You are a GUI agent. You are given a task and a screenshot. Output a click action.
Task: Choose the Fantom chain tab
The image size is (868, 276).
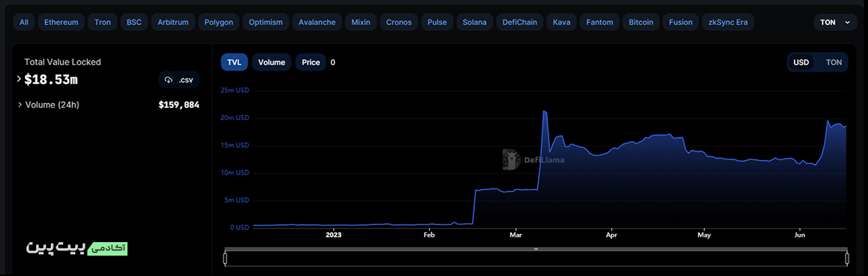coord(599,22)
